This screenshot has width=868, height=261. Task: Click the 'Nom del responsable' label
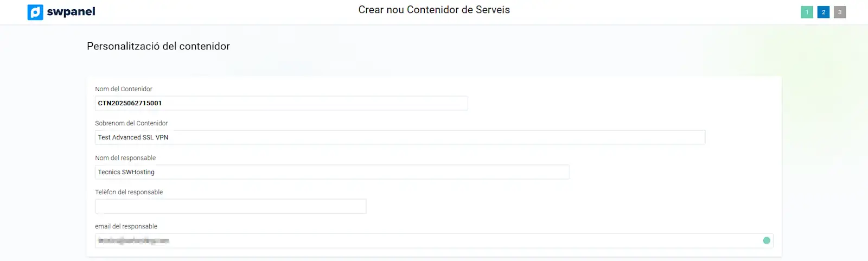coord(125,158)
